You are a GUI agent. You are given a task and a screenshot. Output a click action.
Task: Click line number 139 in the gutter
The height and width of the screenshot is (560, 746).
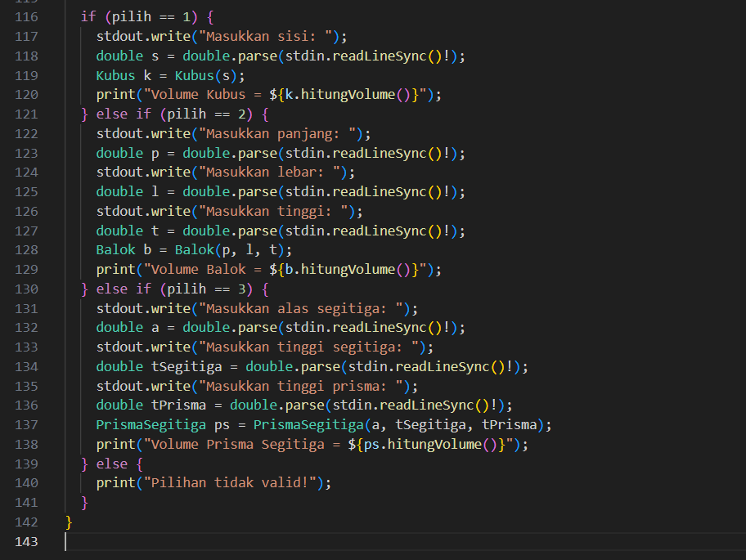pos(26,464)
